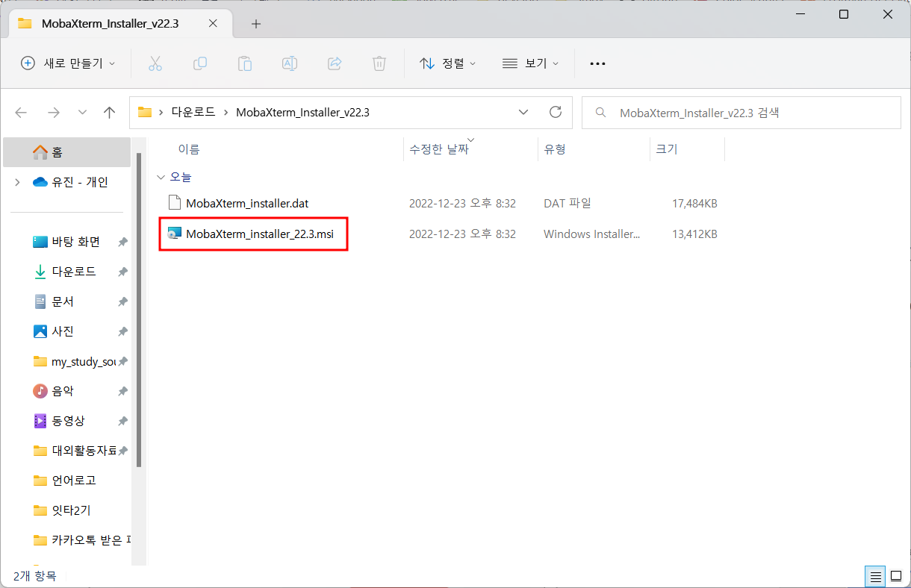
Task: Go forward with the right arrow
Action: tap(53, 113)
